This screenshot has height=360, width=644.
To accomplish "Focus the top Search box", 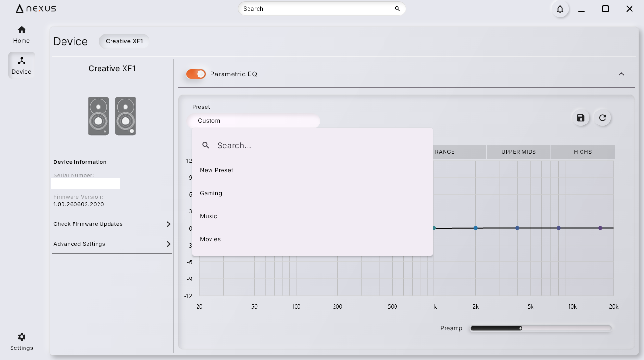I will pyautogui.click(x=322, y=9).
